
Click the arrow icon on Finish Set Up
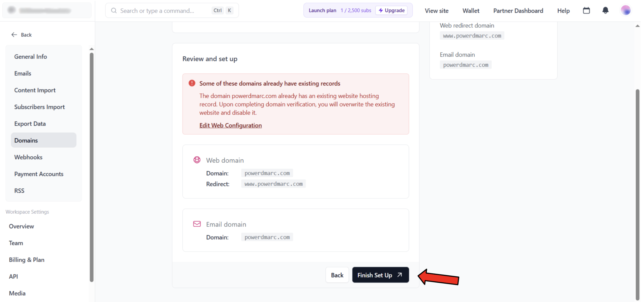point(400,275)
